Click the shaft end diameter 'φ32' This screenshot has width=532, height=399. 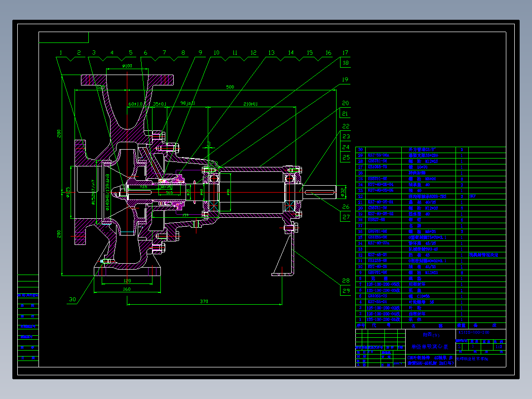[x=343, y=192]
